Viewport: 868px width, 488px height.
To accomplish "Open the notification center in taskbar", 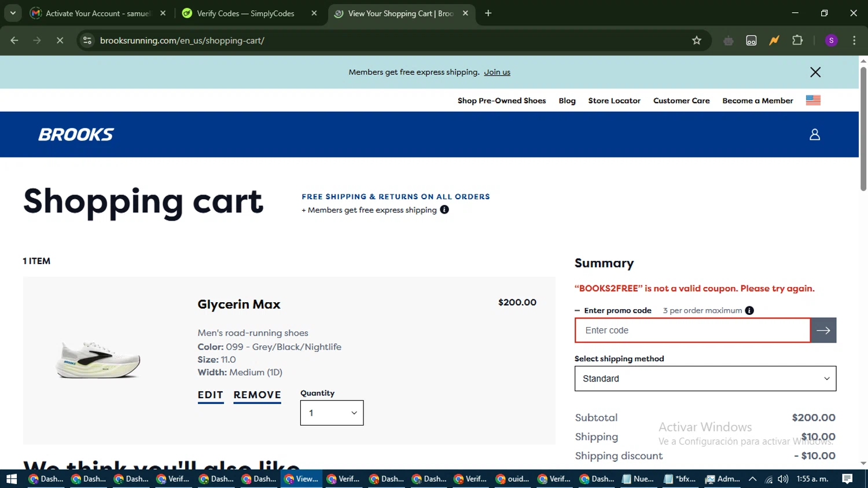I will click(x=847, y=479).
